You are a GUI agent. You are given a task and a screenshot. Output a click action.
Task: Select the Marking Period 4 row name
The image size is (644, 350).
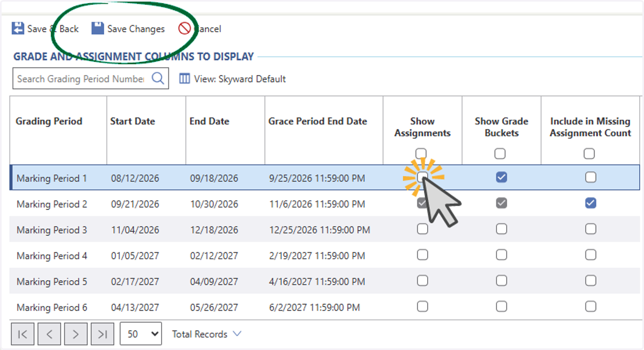[52, 256]
